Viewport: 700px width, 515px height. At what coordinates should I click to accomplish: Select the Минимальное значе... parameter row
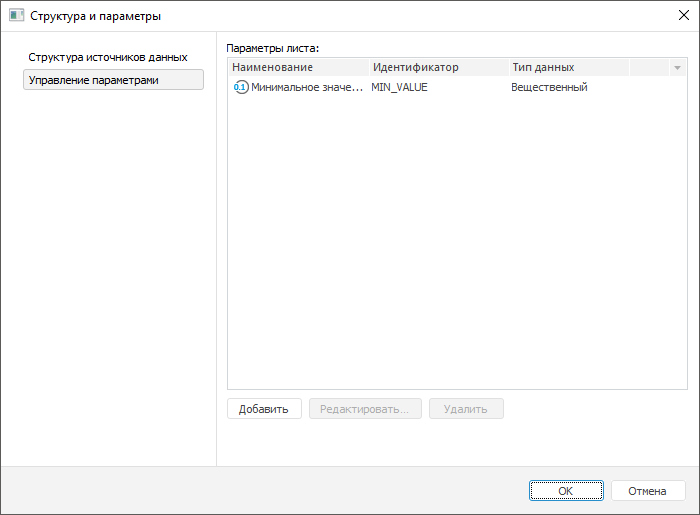point(457,87)
